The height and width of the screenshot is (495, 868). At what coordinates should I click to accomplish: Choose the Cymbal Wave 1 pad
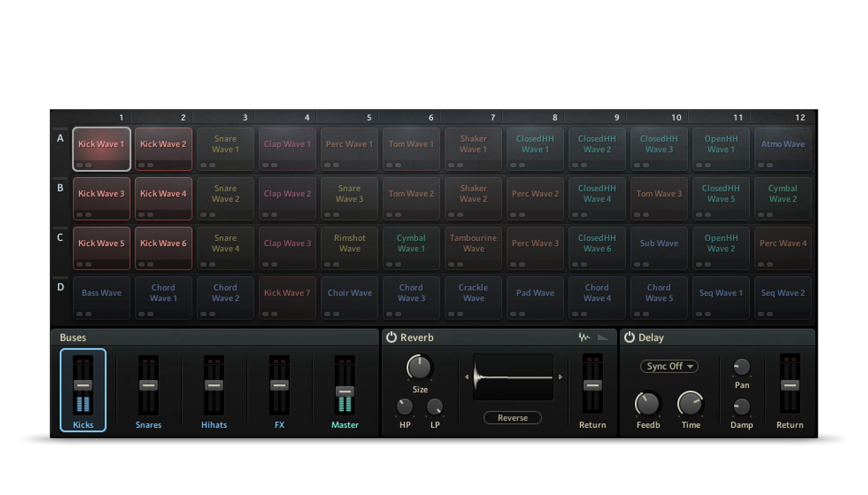(412, 248)
